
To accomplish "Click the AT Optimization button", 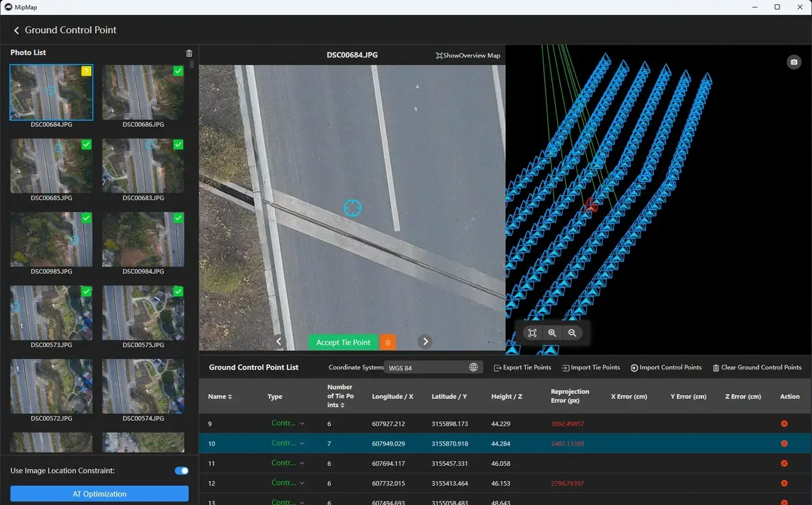I will 99,493.
